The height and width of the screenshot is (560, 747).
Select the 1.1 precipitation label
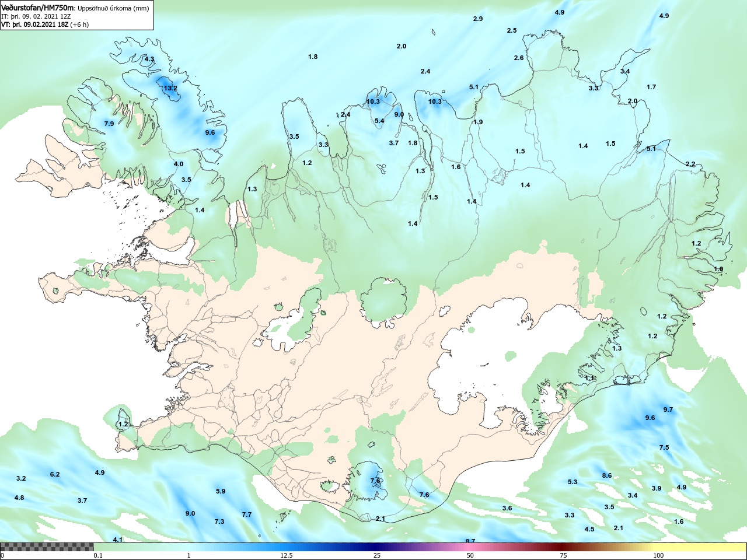pos(589,378)
